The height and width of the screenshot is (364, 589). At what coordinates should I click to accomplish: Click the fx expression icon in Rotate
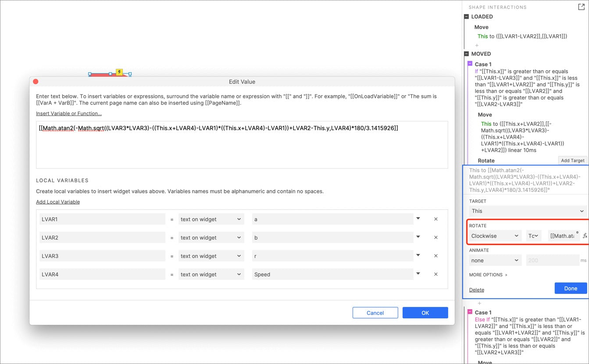585,236
